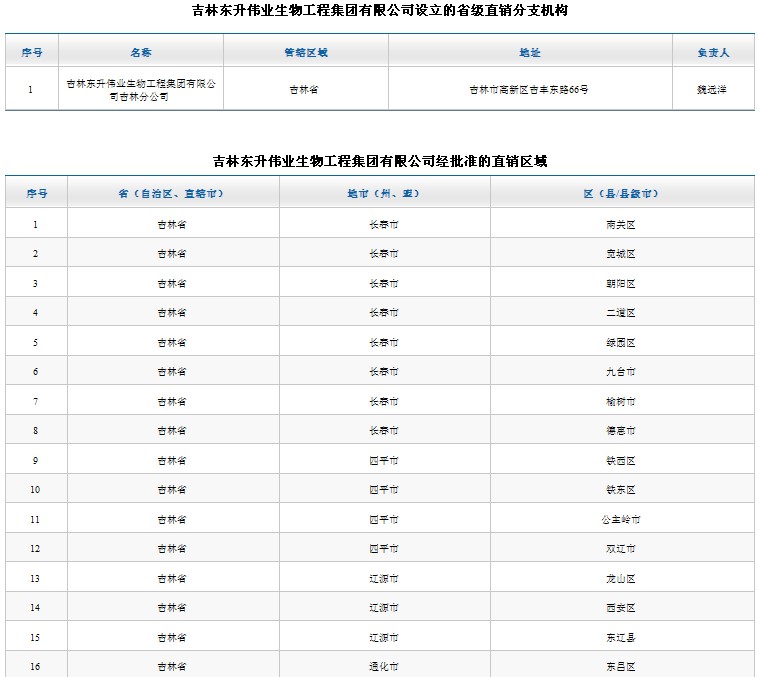This screenshot has height=677, width=758.
Task: Click the 管辖区域 column header
Action: [x=306, y=52]
